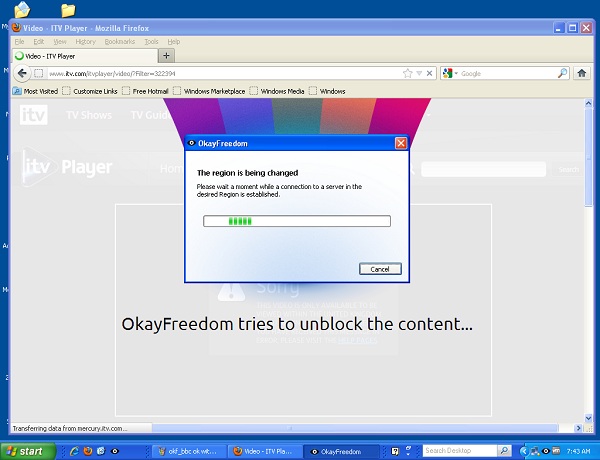Go to the Firefox home page
The image size is (600, 460).
[x=582, y=73]
